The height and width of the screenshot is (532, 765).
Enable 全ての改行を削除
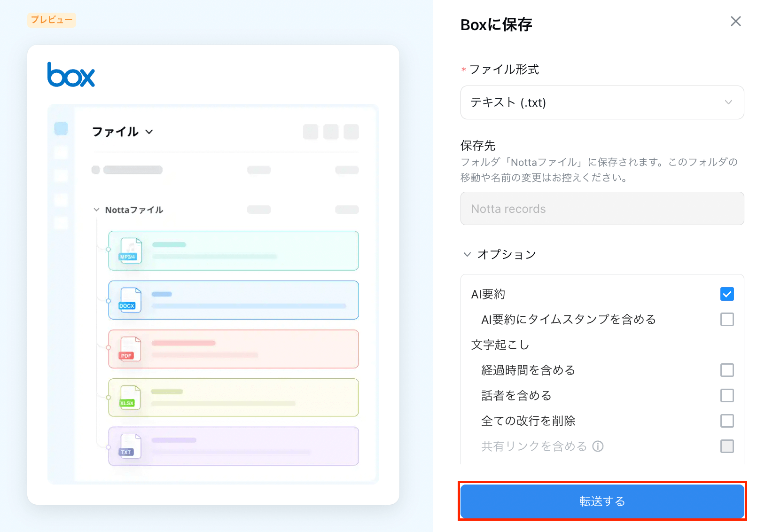point(727,421)
